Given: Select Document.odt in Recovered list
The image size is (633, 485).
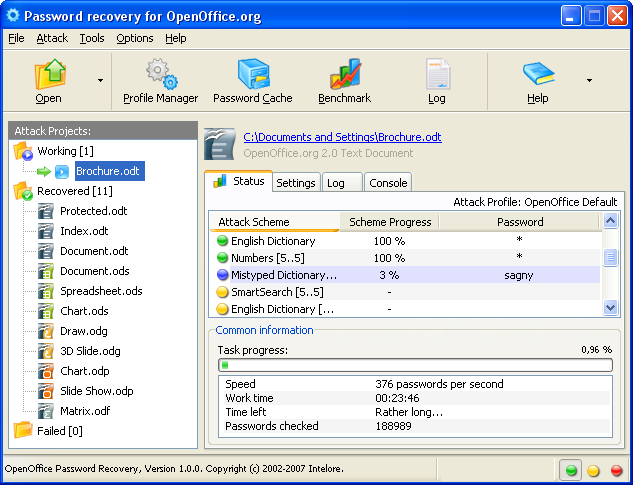Looking at the screenshot, I should [x=94, y=251].
